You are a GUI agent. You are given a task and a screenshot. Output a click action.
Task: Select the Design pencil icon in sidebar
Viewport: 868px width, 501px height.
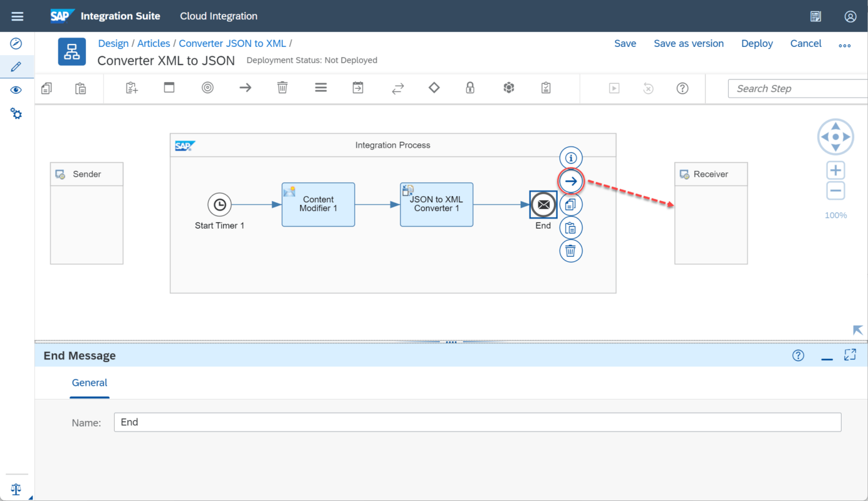coord(16,66)
